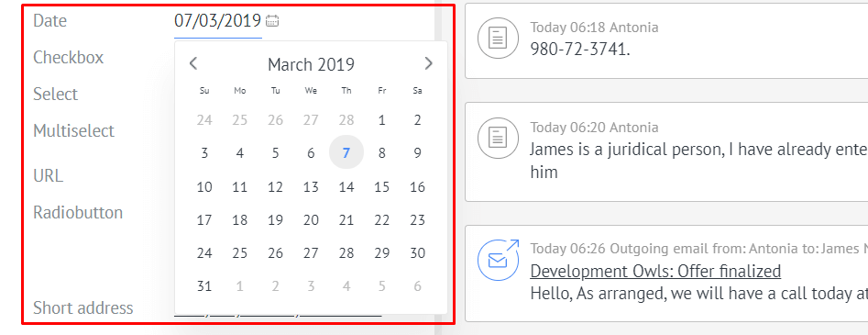Select March 24 in the calendar
Viewport: 868px width, 335px height.
coord(204,253)
